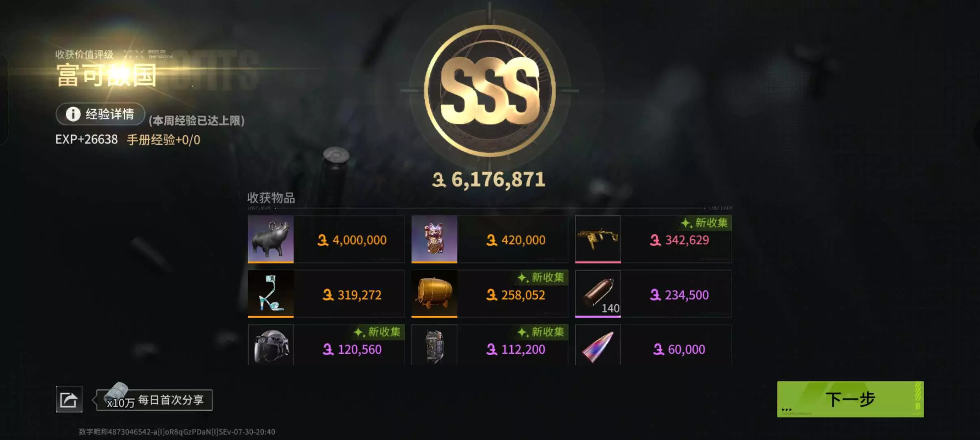Click the share arrow icon

click(x=69, y=399)
